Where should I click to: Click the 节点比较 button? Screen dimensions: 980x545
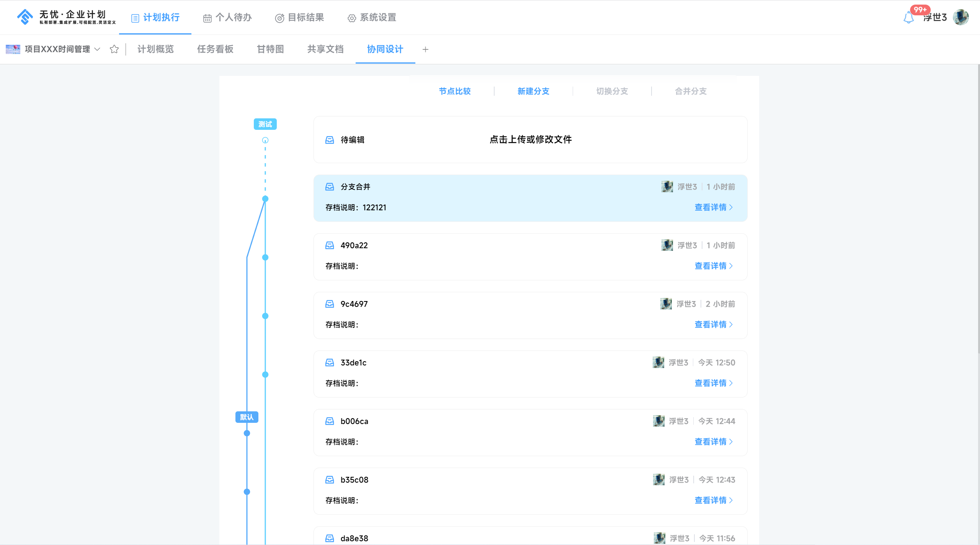click(455, 91)
